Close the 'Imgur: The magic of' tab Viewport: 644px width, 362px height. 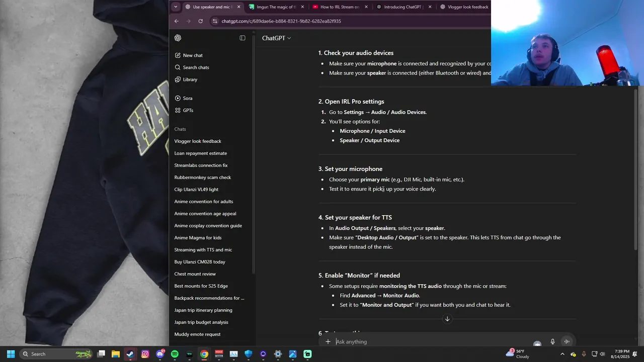tap(302, 7)
